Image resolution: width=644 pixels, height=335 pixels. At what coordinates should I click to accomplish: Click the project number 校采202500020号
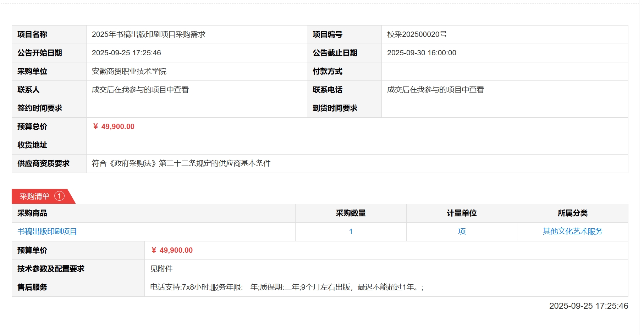click(417, 34)
